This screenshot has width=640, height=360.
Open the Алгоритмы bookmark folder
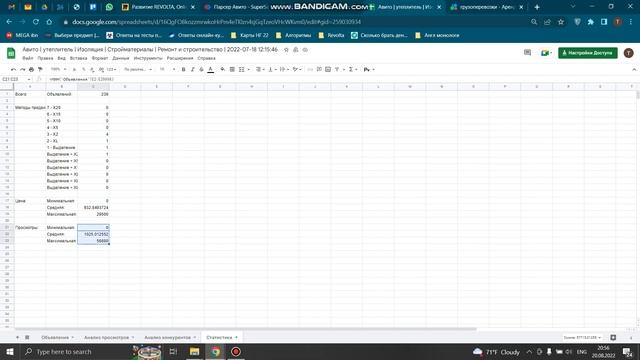pyautogui.click(x=294, y=36)
